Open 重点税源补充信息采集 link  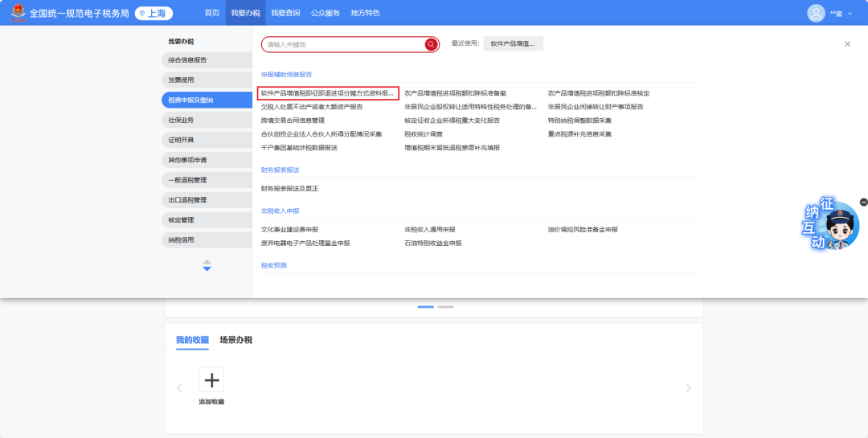[579, 134]
